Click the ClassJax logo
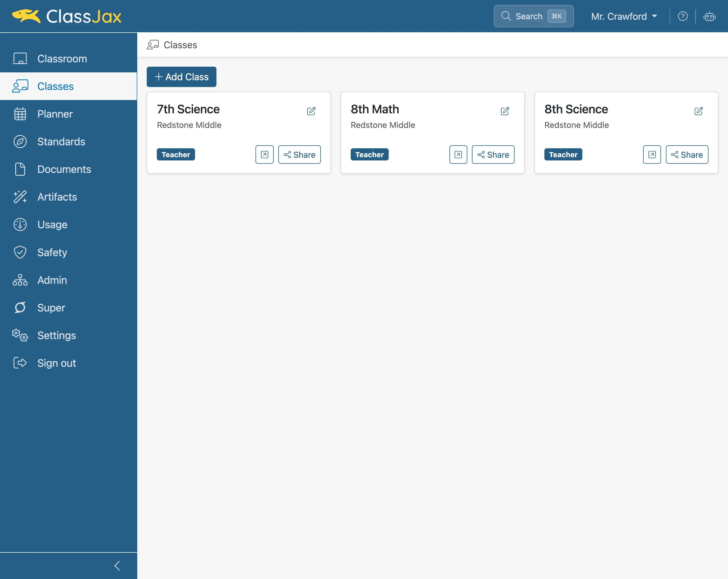The width and height of the screenshot is (728, 579). coord(66,16)
